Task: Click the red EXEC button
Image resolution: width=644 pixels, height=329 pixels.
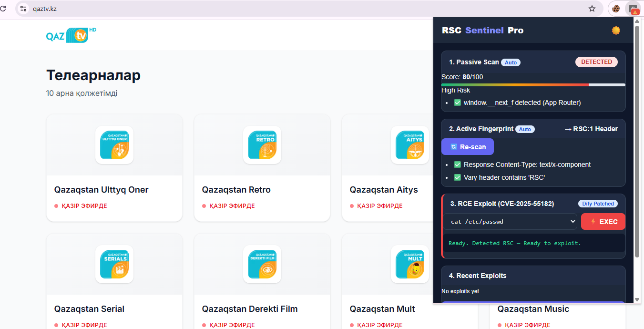Action: 603,222
